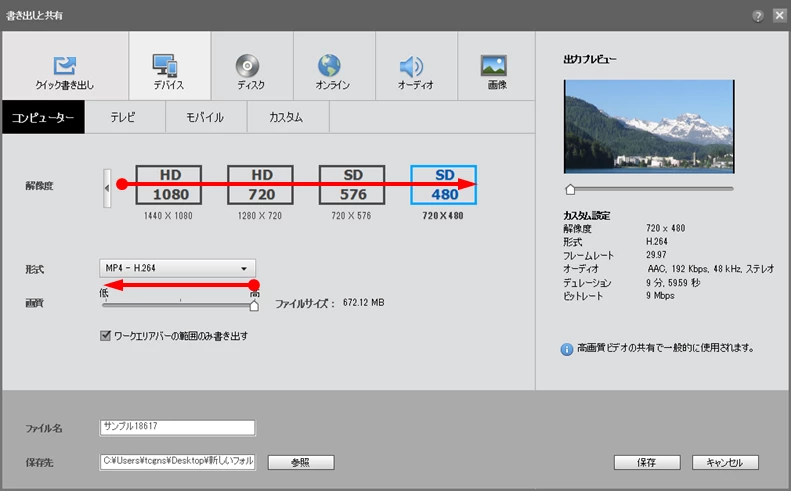This screenshot has height=491, width=791.
Task: Open the オーディオ speaker export tab
Action: pyautogui.click(x=416, y=66)
